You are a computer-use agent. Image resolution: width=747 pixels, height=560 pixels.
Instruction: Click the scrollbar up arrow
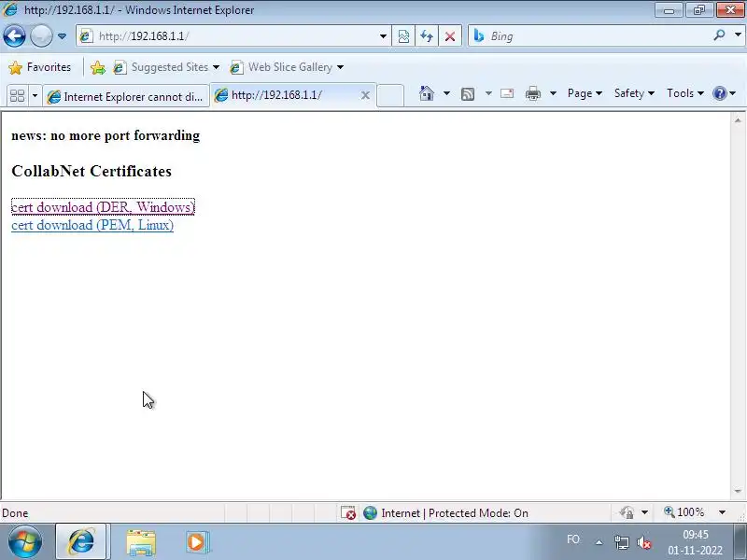[x=738, y=120]
